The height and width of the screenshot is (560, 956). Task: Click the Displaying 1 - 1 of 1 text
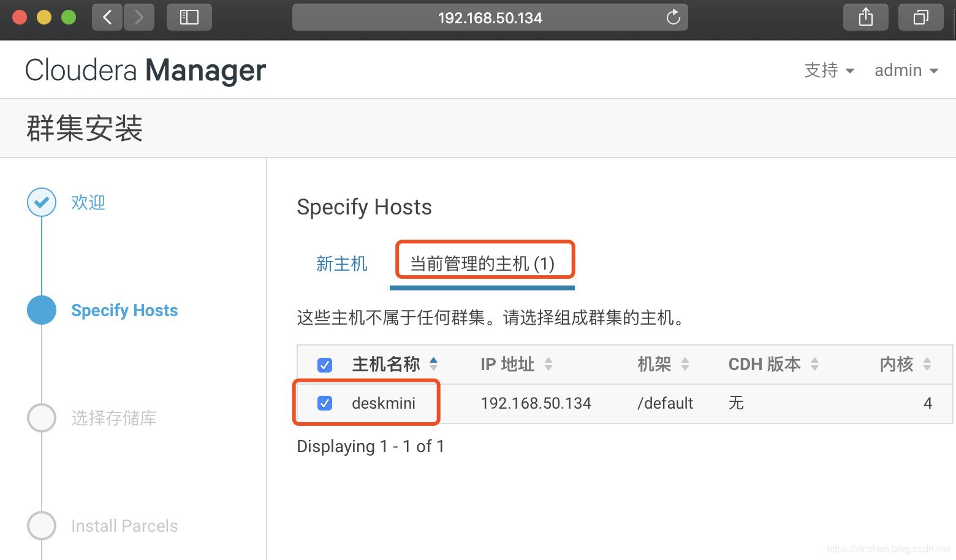coord(370,446)
